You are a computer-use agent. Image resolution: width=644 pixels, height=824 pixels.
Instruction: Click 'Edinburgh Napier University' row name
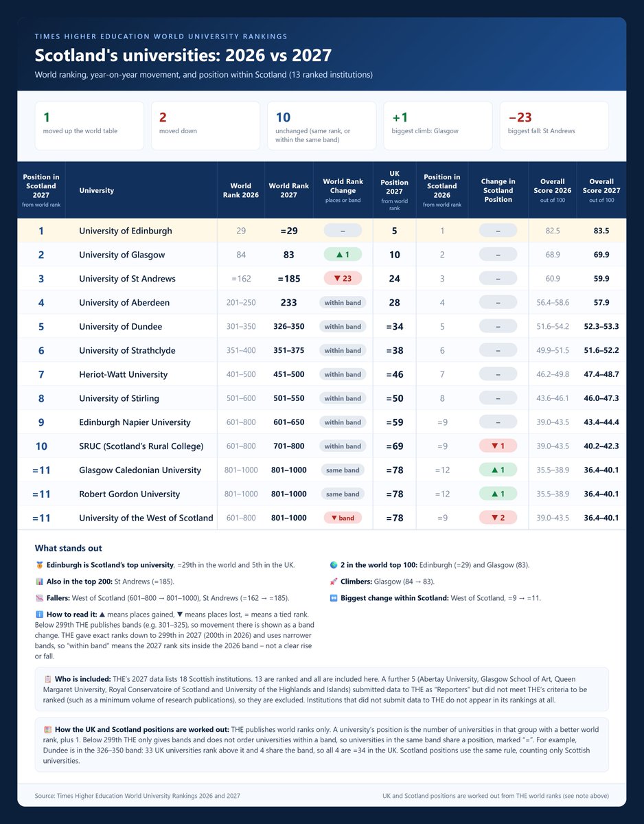point(135,422)
